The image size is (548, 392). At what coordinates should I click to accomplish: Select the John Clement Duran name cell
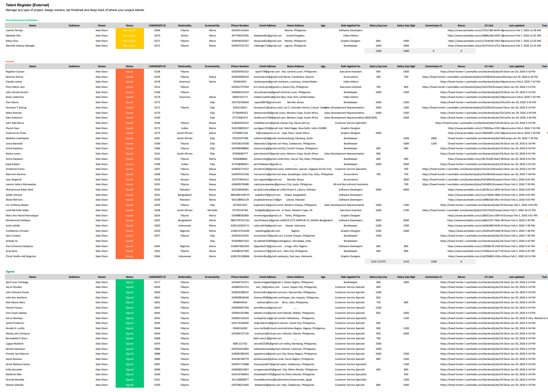[17, 292]
